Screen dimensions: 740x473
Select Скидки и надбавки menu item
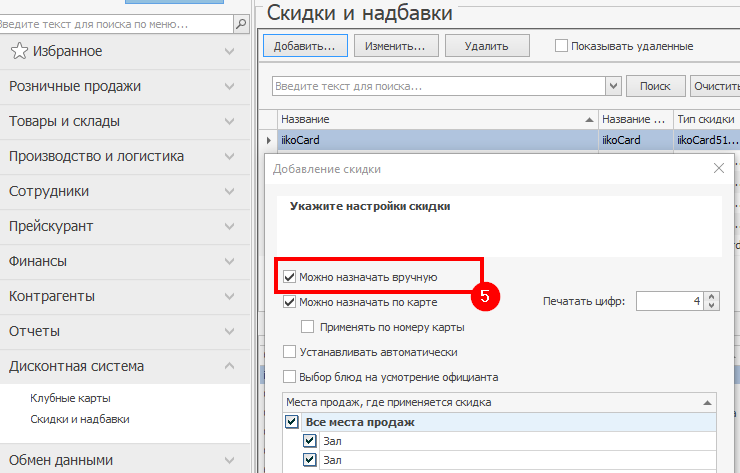point(80,419)
